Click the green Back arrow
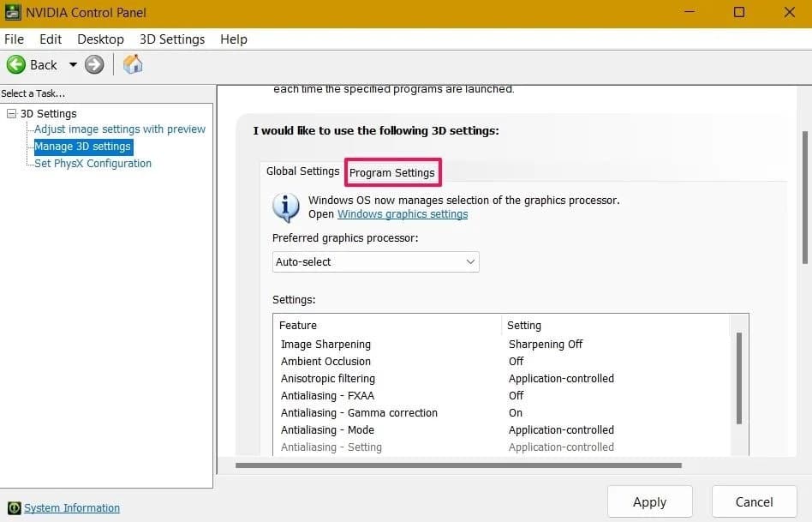The height and width of the screenshot is (522, 812). 17,64
